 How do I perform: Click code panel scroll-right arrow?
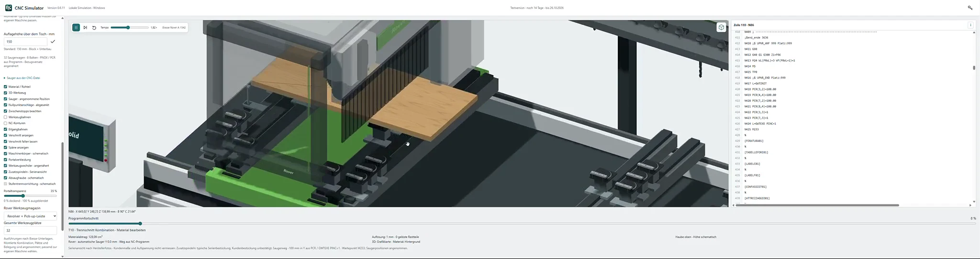click(970, 205)
